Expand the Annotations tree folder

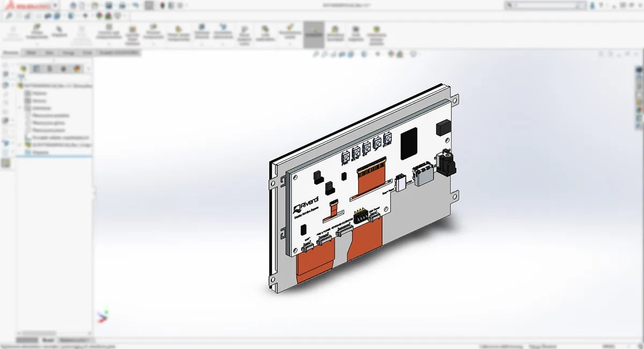coord(20,107)
